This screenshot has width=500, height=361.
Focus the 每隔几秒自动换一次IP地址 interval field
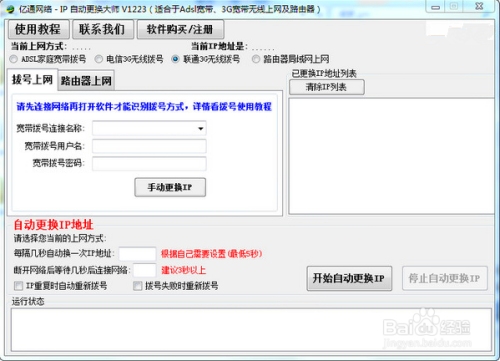coord(137,254)
